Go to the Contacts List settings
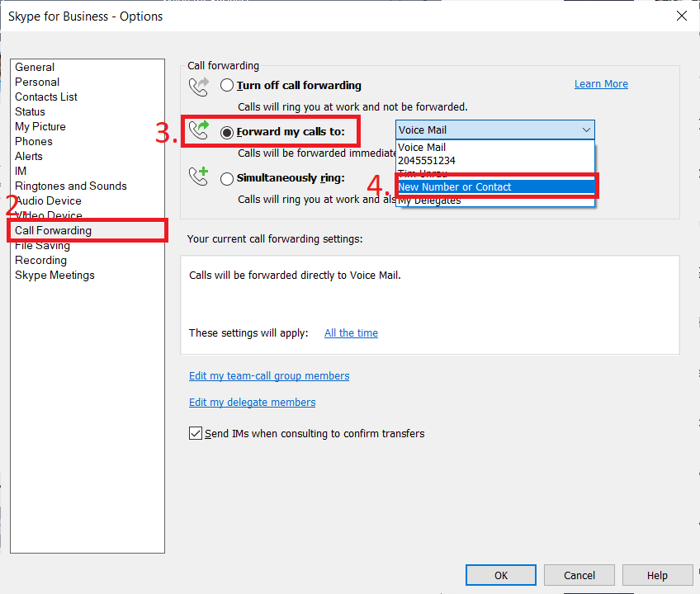700x594 pixels. point(46,97)
